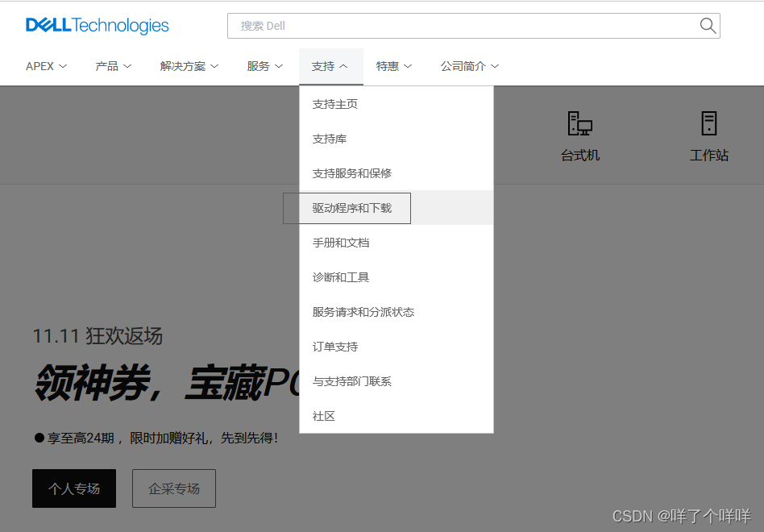The width and height of the screenshot is (764, 532).
Task: Expand the 公司简介 navigation menu
Action: 470,66
